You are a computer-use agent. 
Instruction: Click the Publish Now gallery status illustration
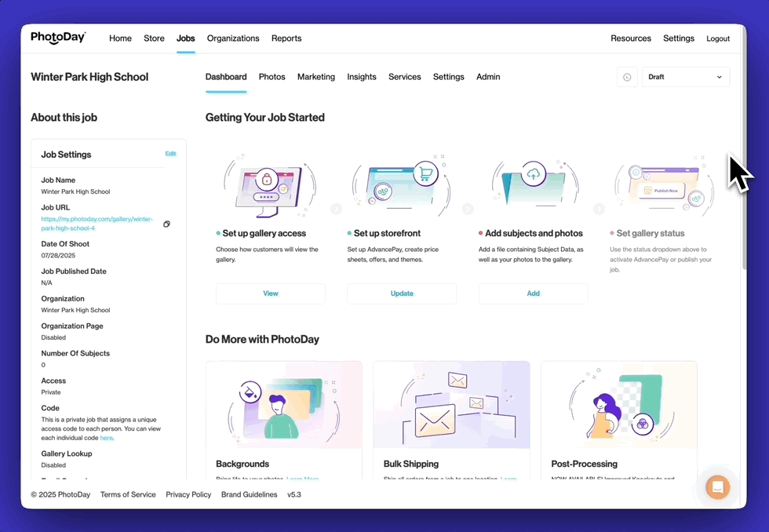[665, 186]
